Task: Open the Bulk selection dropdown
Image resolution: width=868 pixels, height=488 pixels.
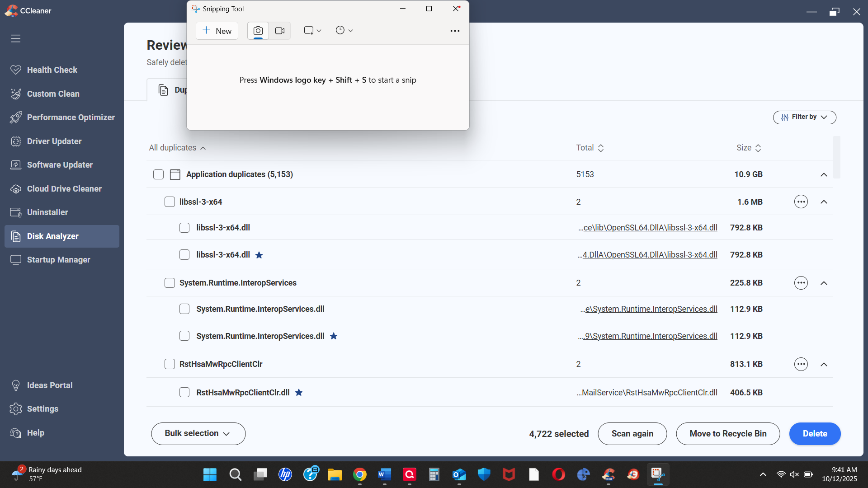Action: click(198, 434)
